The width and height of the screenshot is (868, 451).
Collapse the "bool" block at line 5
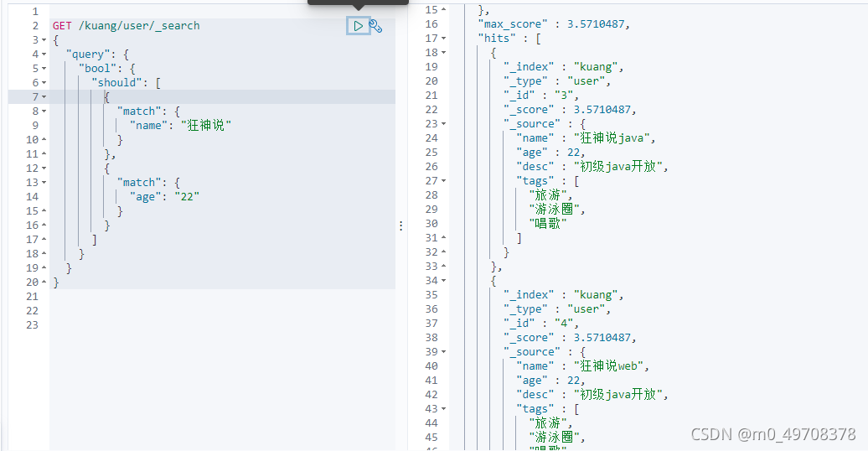44,69
